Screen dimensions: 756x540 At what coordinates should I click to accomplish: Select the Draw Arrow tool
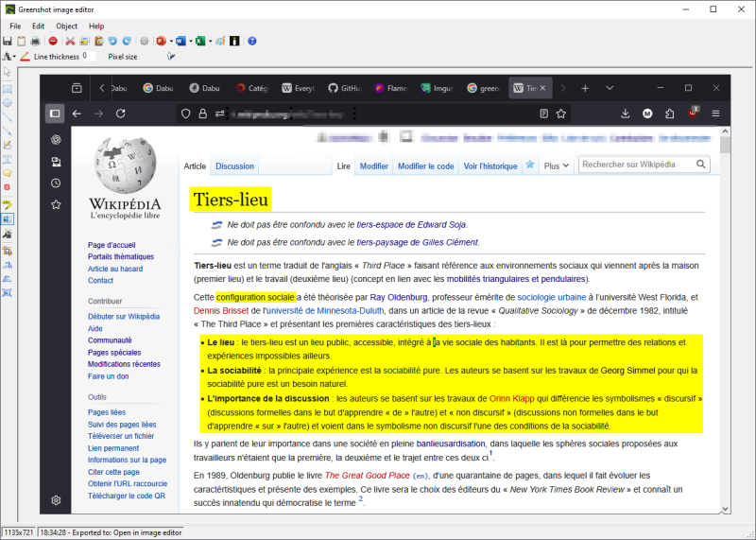[x=8, y=131]
